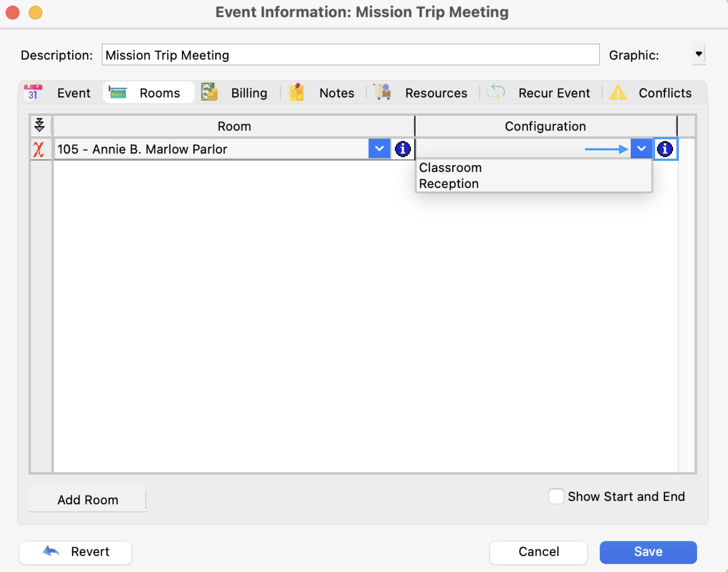Select Reception configuration option

[449, 184]
